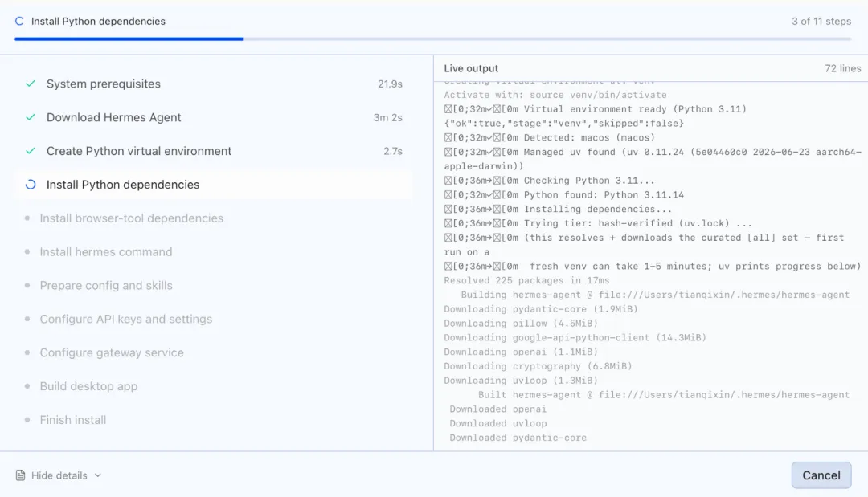Click the checkmark next to Download Hermes Agent
868x497 pixels.
pos(31,117)
